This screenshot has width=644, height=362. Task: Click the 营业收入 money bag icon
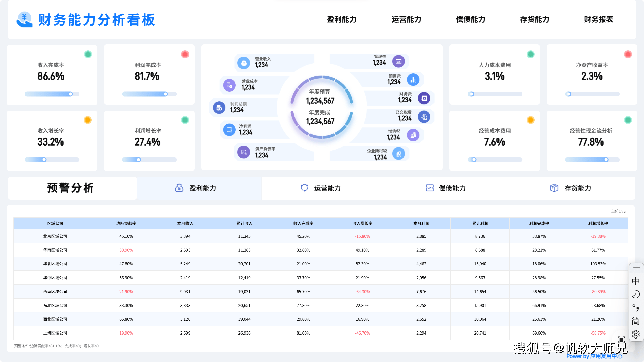(244, 63)
